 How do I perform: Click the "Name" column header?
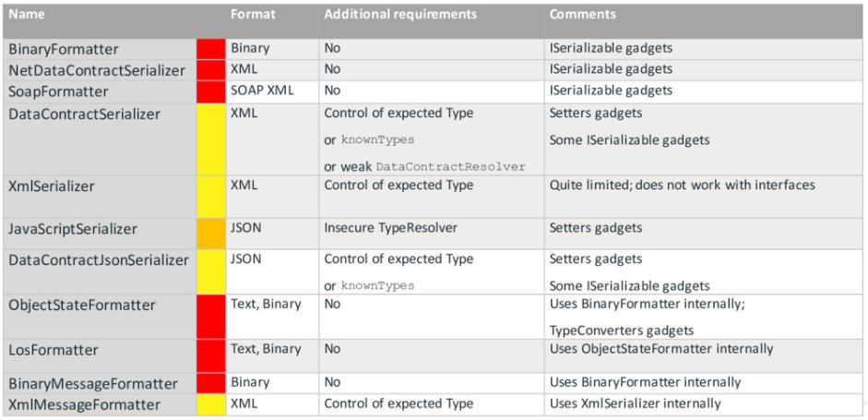coord(27,15)
